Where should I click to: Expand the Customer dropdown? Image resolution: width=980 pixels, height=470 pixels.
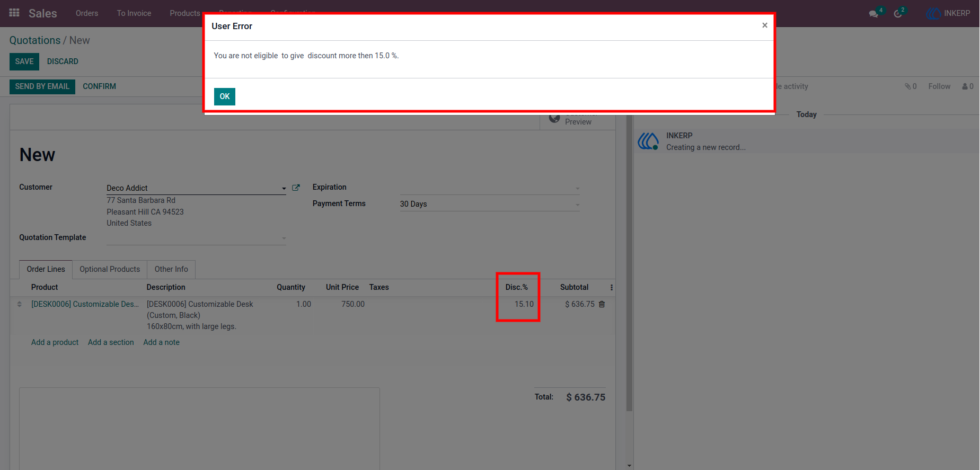(x=284, y=188)
